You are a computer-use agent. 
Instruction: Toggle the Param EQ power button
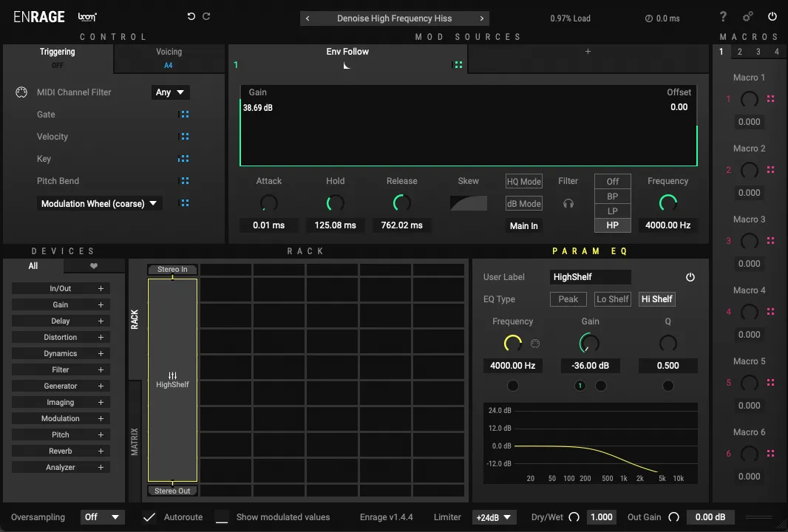tap(690, 277)
